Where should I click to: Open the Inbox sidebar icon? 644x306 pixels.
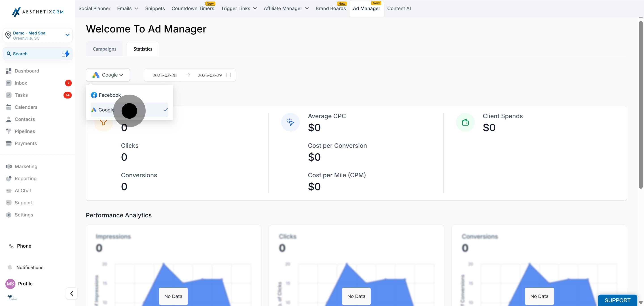(x=9, y=83)
